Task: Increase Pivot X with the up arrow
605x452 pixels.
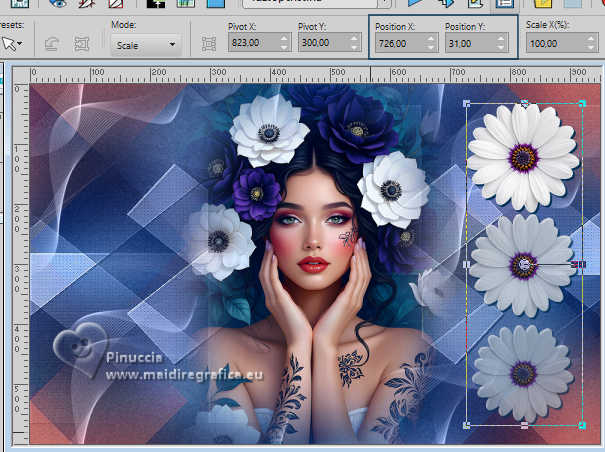Action: [x=284, y=38]
